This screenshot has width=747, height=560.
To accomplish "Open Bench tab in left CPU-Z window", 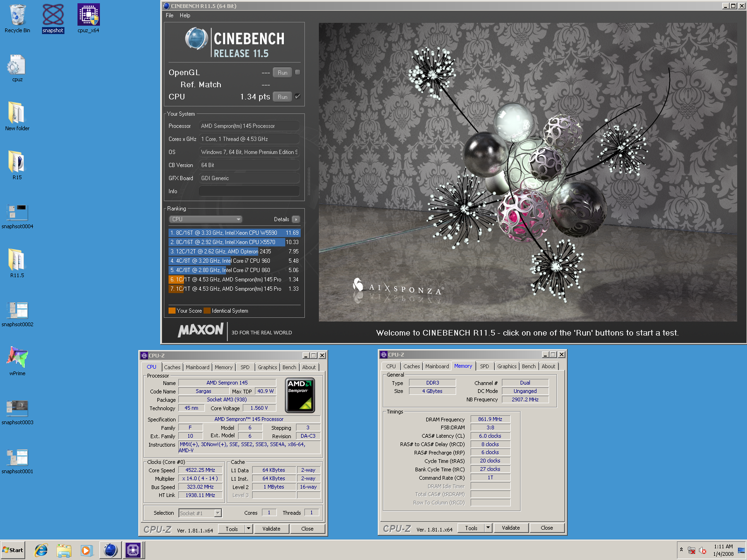I will (x=289, y=367).
